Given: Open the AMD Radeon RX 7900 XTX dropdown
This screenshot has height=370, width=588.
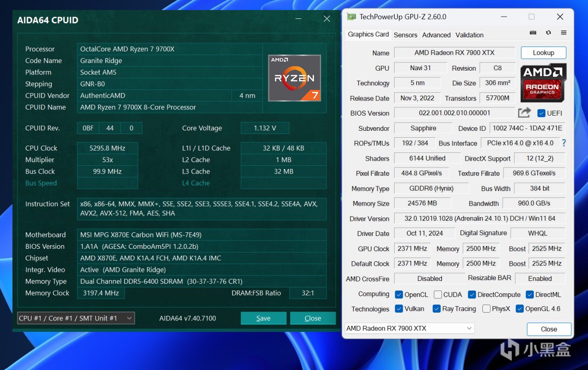Looking at the screenshot, I should [x=409, y=328].
